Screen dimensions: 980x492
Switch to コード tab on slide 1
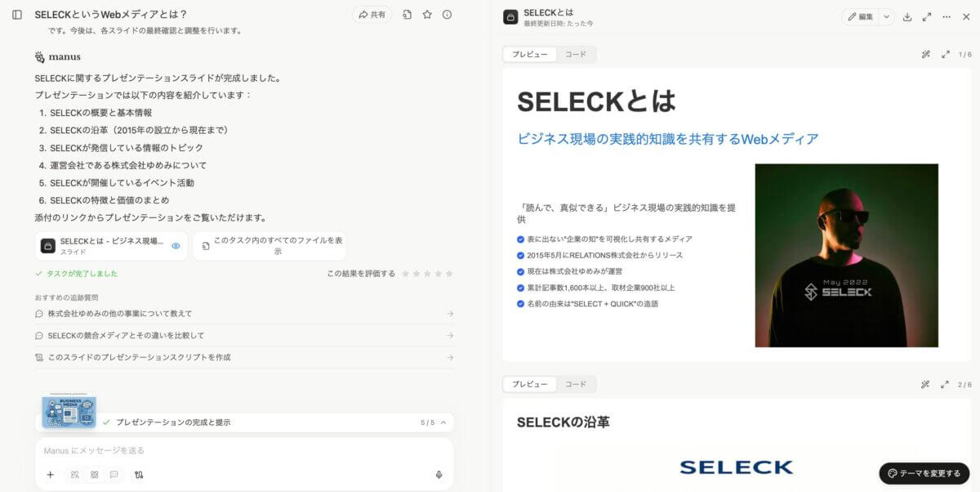[576, 55]
